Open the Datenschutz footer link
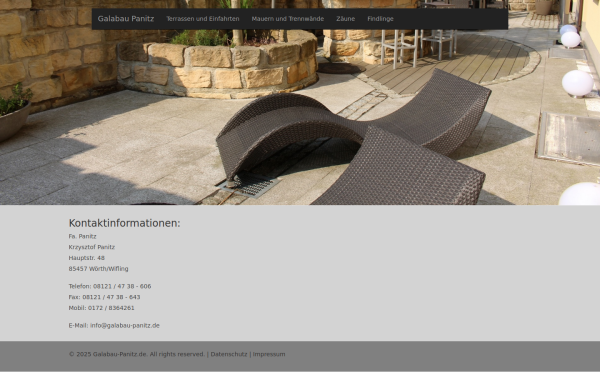This screenshot has width=600, height=375. coord(229,354)
